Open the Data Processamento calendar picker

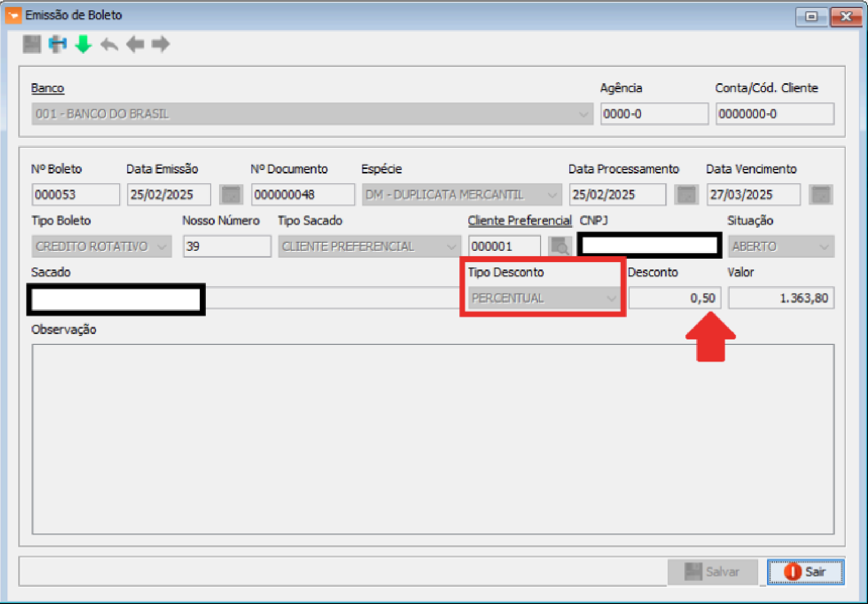click(686, 195)
